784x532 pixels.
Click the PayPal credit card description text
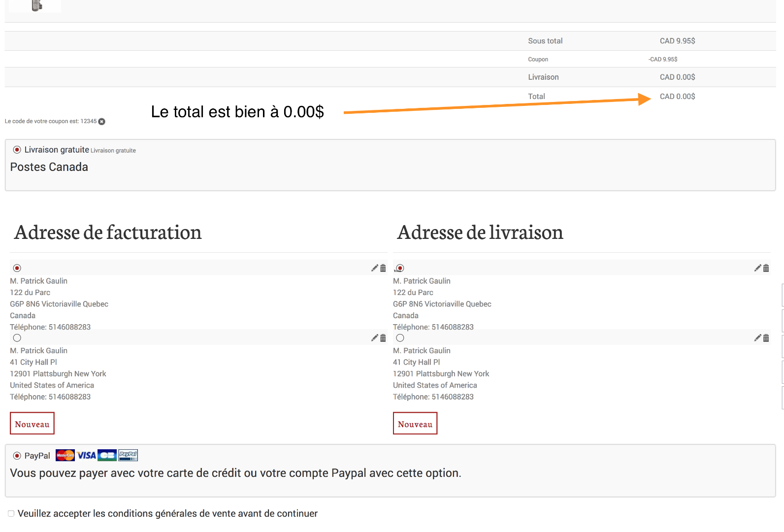coord(236,473)
